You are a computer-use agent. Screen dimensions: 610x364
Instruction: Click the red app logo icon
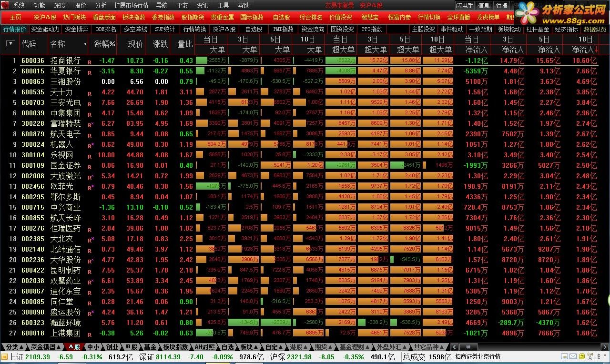tap(5, 5)
